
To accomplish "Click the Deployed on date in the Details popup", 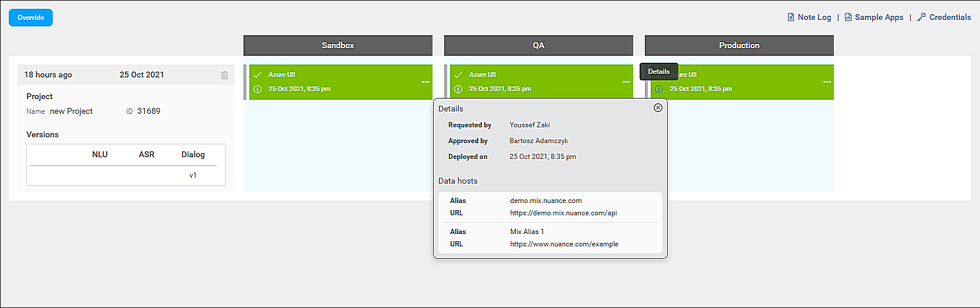I will click(543, 157).
